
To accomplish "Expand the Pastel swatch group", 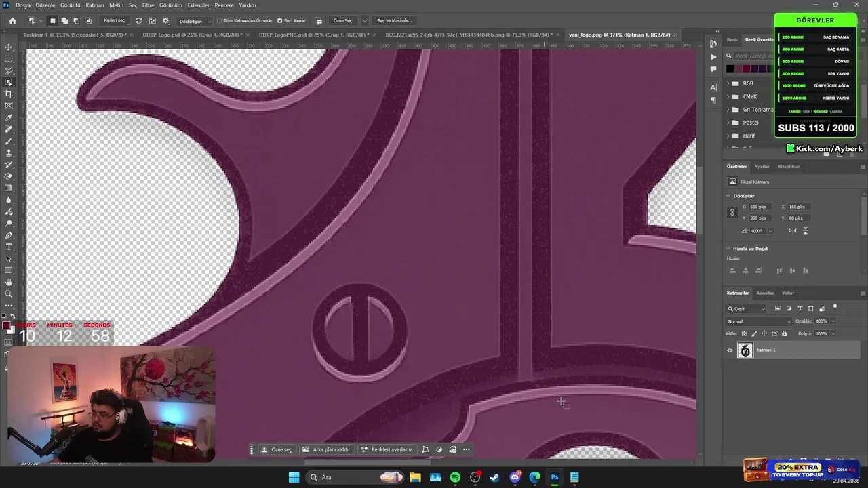I will tap(728, 123).
